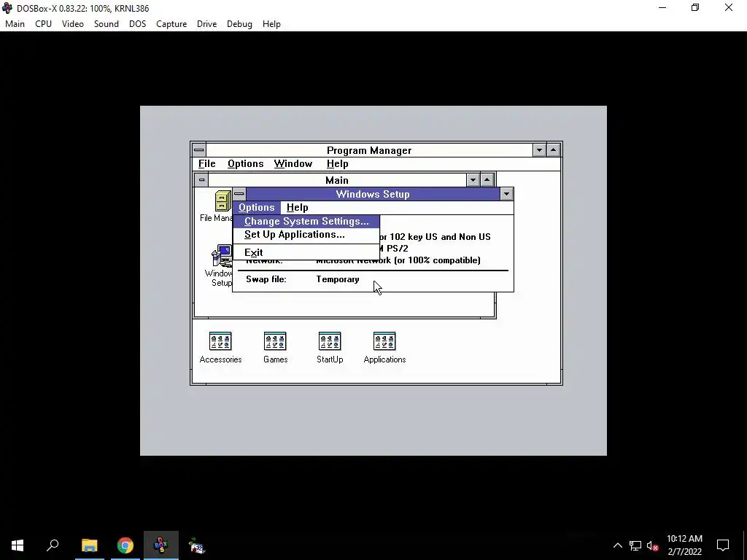Open Windows Setup control menu box

pos(239,194)
